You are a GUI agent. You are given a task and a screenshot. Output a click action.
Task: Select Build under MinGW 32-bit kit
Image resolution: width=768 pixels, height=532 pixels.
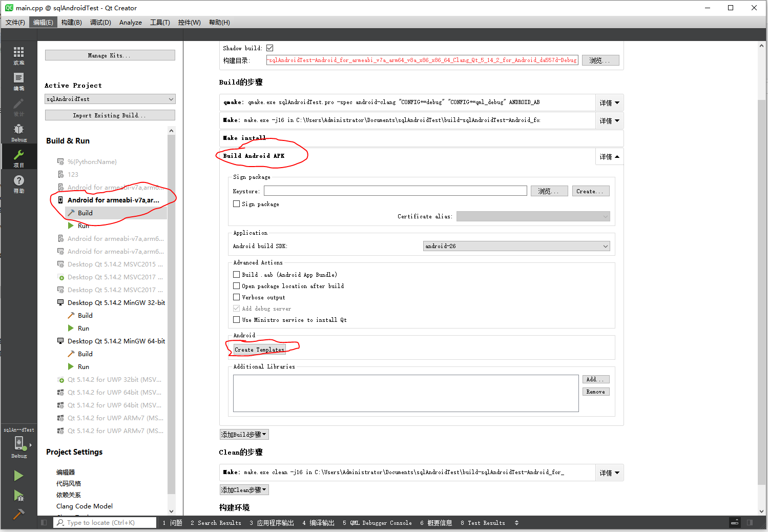tap(85, 315)
